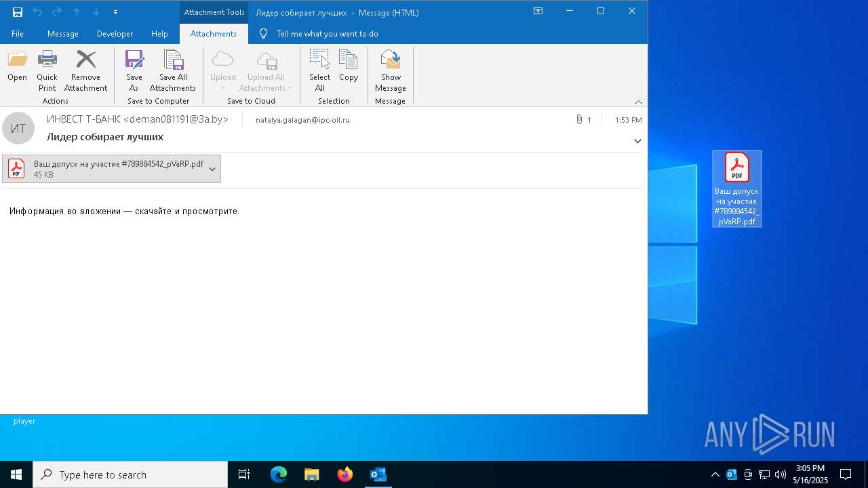Click sender ИНВЕСТ Т-БАНК address
Image resolution: width=868 pixels, height=488 pixels.
click(138, 119)
